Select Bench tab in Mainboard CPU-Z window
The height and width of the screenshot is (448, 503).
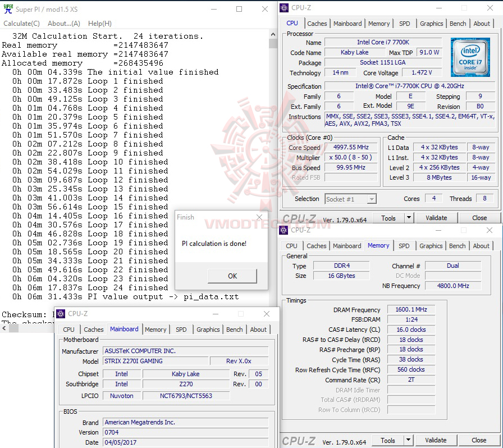pos(234,329)
